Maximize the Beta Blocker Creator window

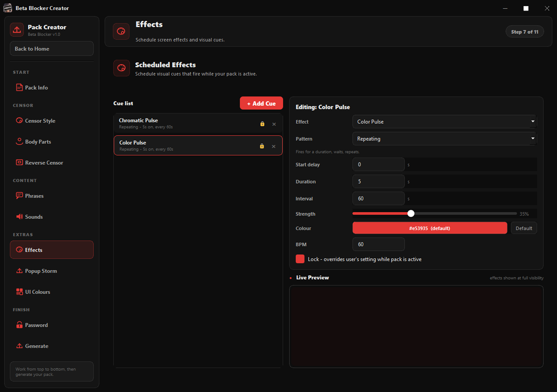526,8
